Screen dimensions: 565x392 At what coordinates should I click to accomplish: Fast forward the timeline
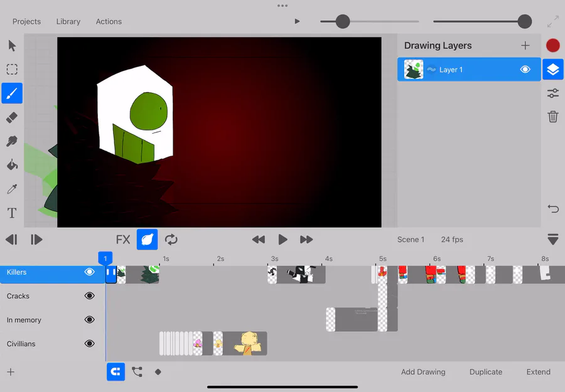306,240
